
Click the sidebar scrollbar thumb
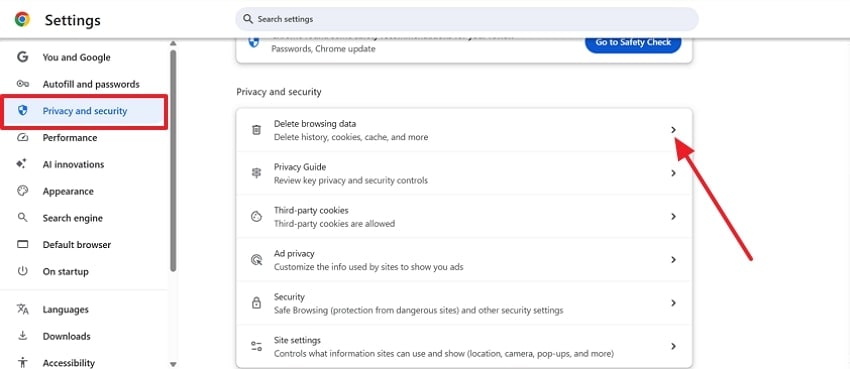(173, 160)
